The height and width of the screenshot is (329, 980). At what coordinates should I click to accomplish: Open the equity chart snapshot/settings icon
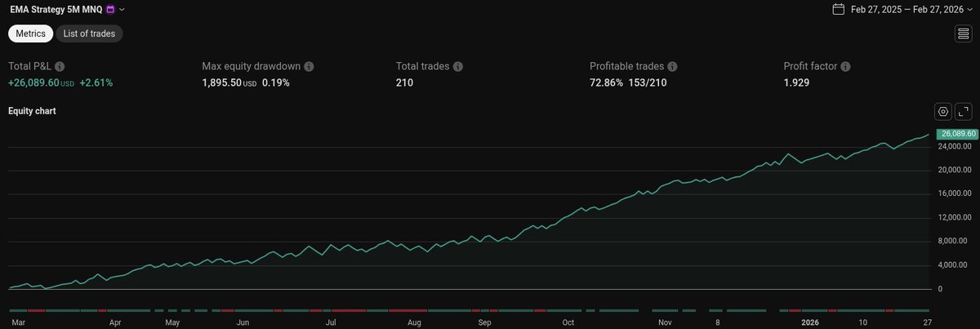[943, 111]
